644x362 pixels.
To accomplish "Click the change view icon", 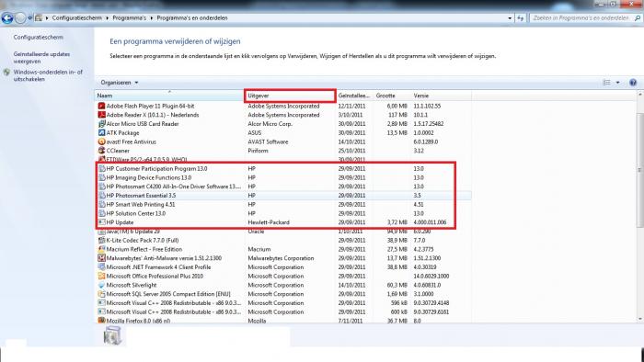I will (x=606, y=83).
